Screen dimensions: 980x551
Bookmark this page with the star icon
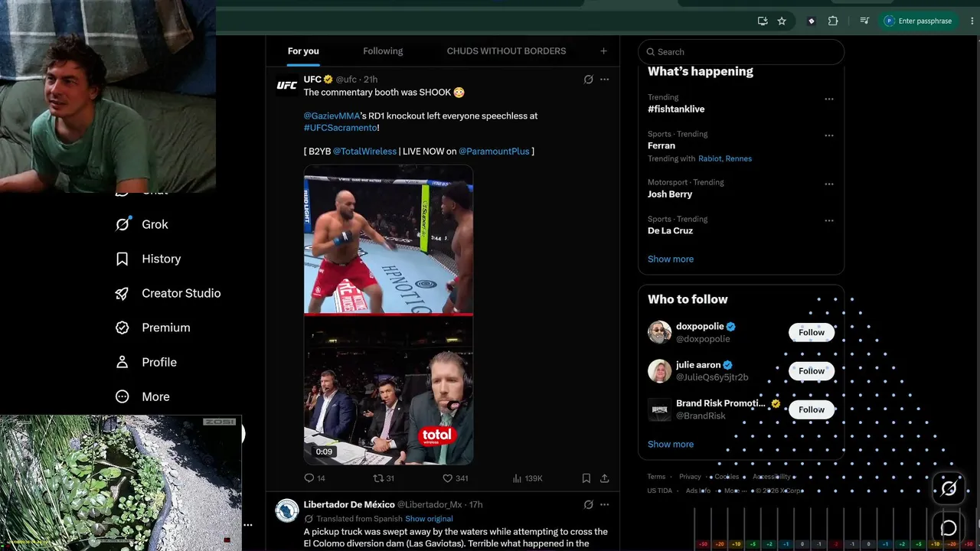tap(782, 21)
